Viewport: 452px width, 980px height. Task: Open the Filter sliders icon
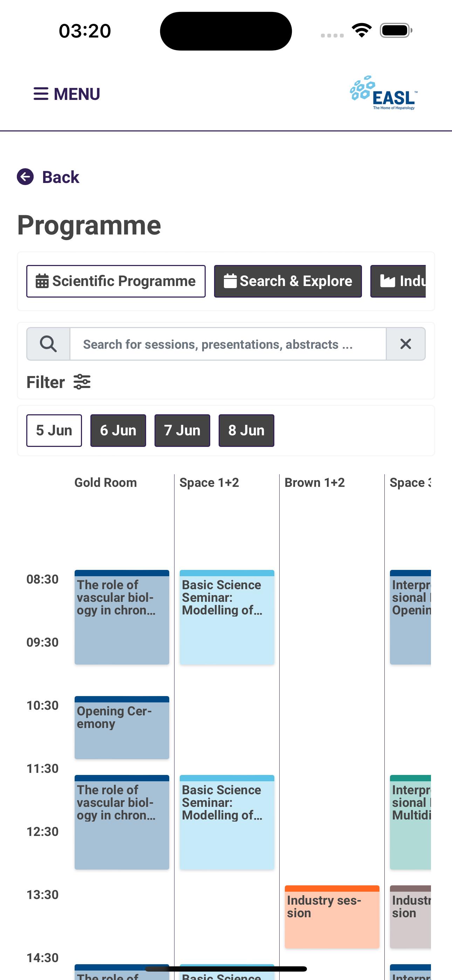pyautogui.click(x=82, y=382)
